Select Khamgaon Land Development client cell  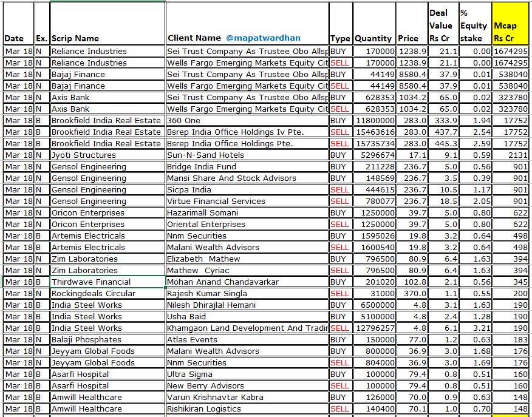[247, 328]
